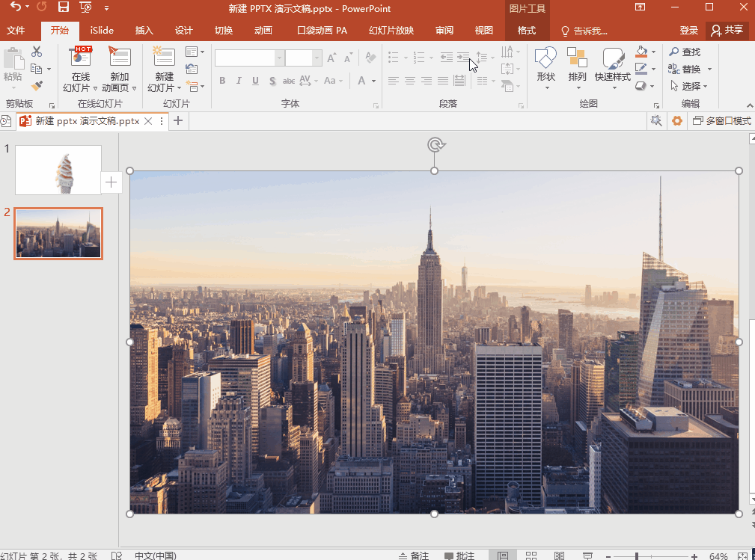
Task: Toggle the Comments (批注) pane
Action: pos(459,556)
